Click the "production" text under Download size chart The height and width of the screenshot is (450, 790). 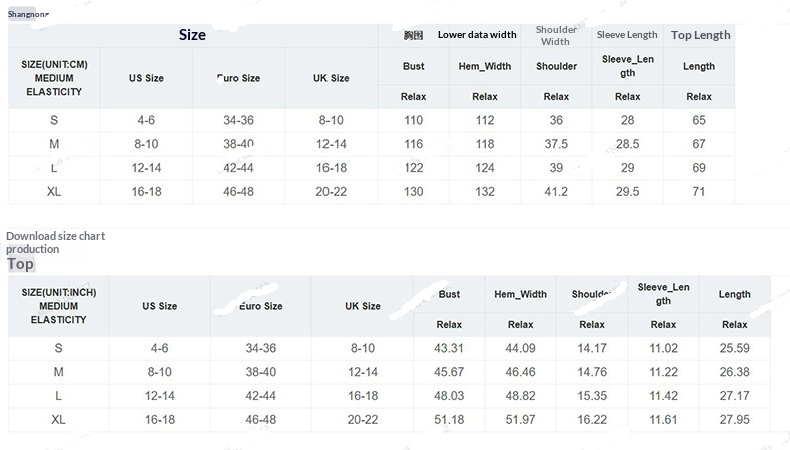[33, 249]
